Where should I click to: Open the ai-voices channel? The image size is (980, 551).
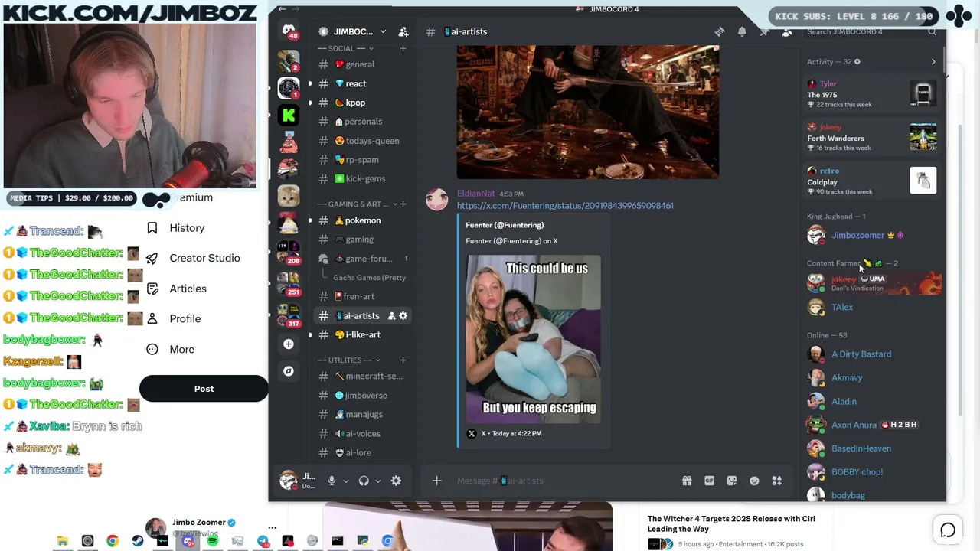364,434
